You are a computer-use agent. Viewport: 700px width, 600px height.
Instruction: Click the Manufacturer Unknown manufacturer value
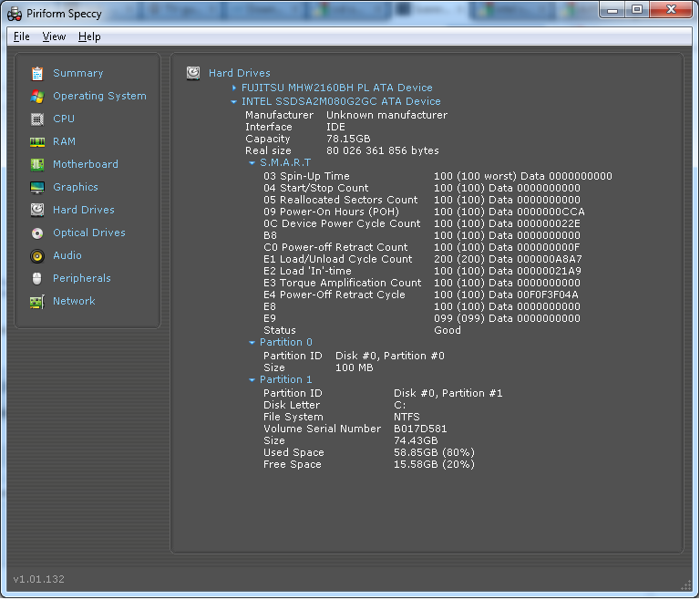(386, 115)
